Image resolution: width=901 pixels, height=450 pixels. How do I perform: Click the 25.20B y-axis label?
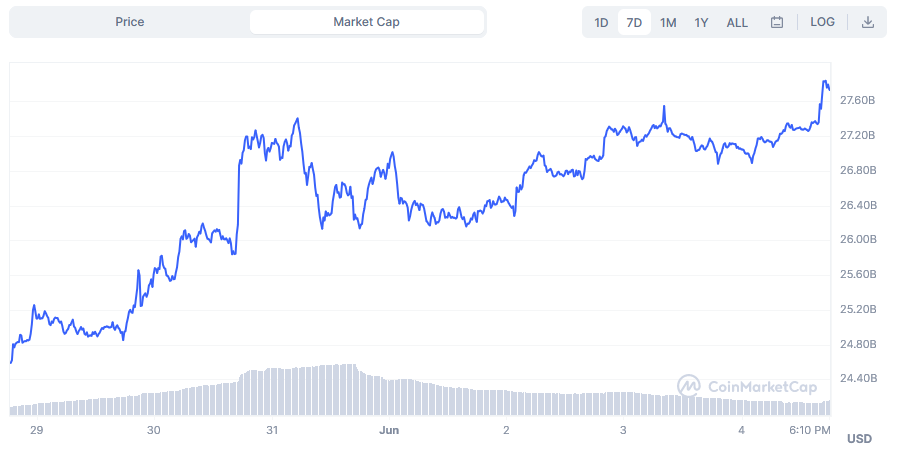click(858, 309)
